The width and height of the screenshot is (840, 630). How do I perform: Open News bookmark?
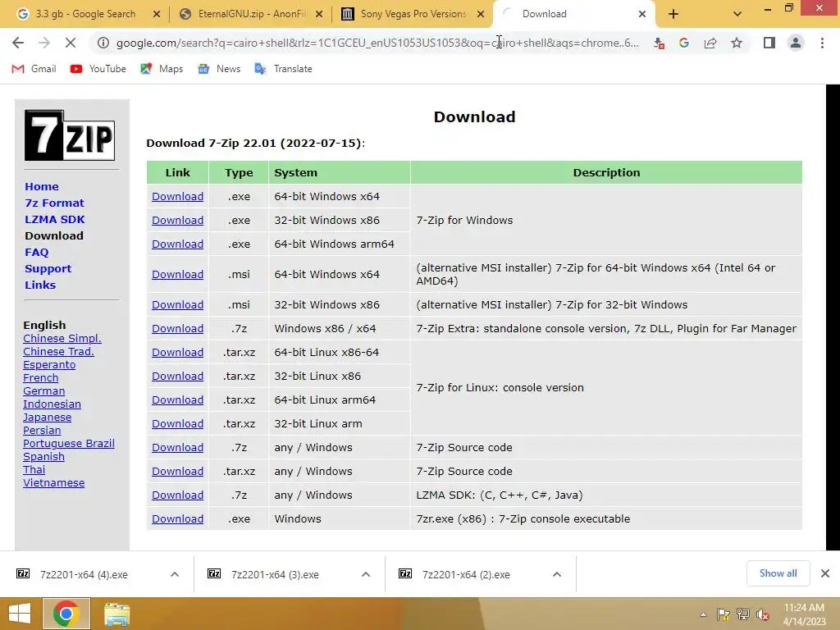point(219,69)
